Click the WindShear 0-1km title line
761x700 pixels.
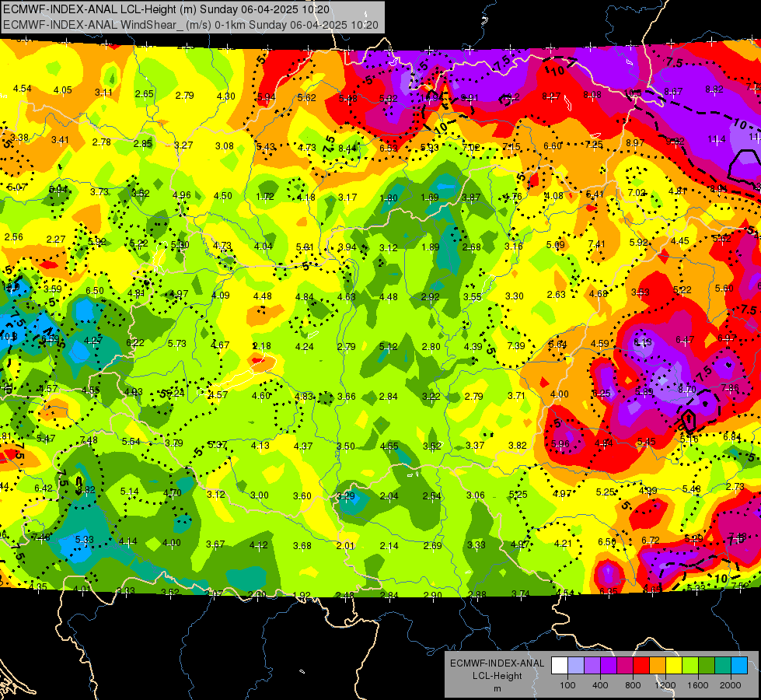pyautogui.click(x=190, y=25)
